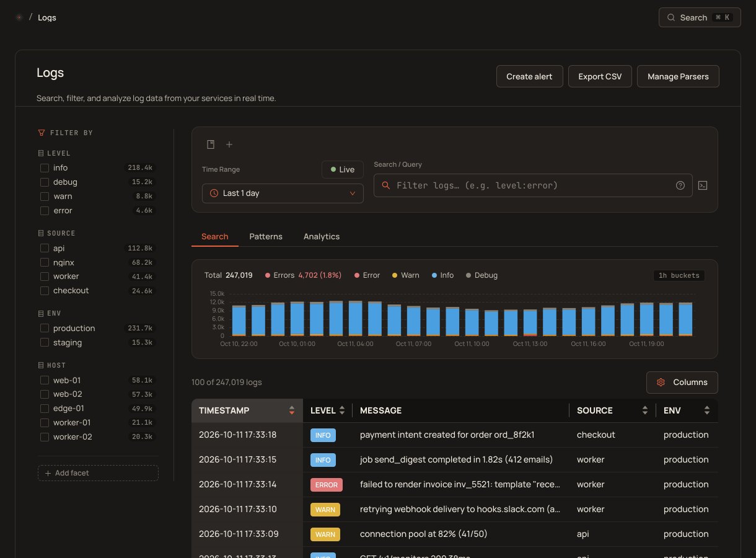Enable the nginx source filter
The image size is (756, 558).
pos(45,262)
